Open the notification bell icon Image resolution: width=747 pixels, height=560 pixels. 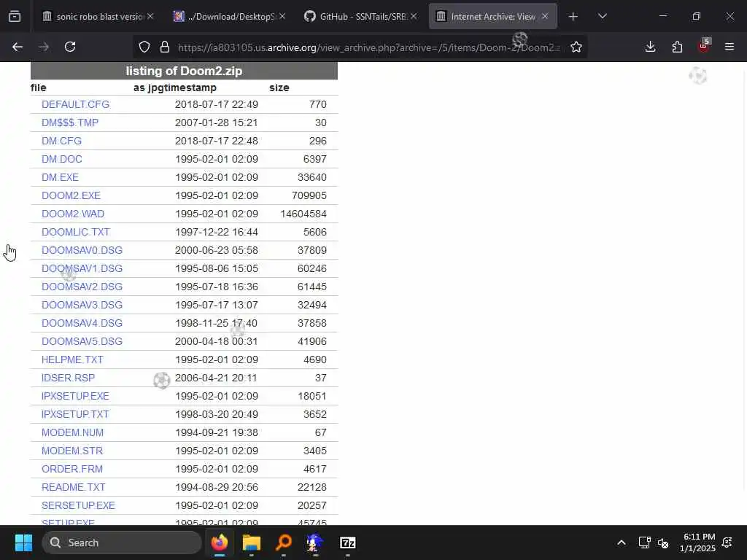coord(727,542)
